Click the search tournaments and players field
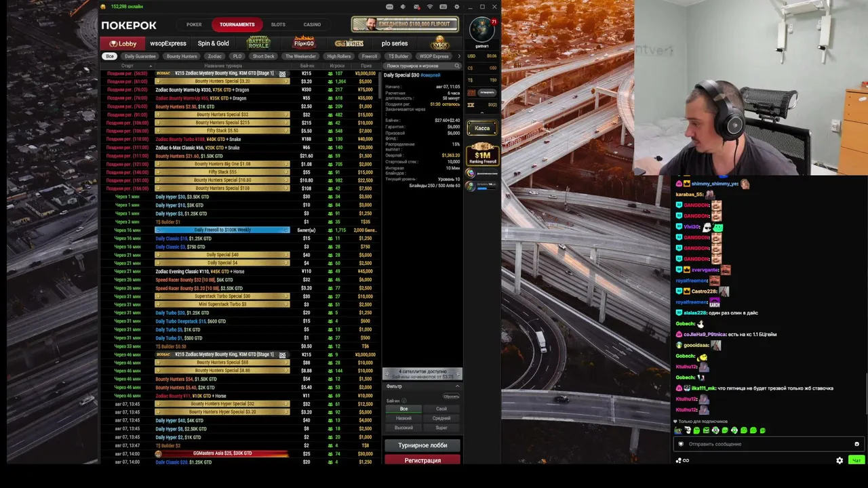 coord(422,66)
